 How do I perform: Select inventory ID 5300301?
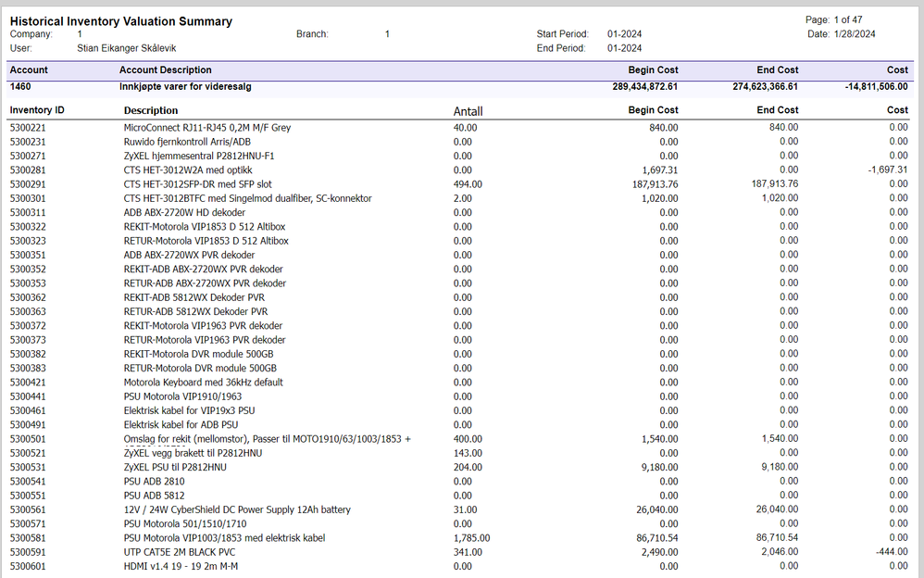tap(28, 198)
